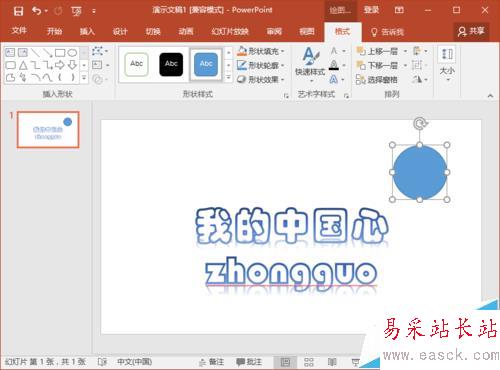
Task: Open the 文件 File tab
Action: point(19,31)
